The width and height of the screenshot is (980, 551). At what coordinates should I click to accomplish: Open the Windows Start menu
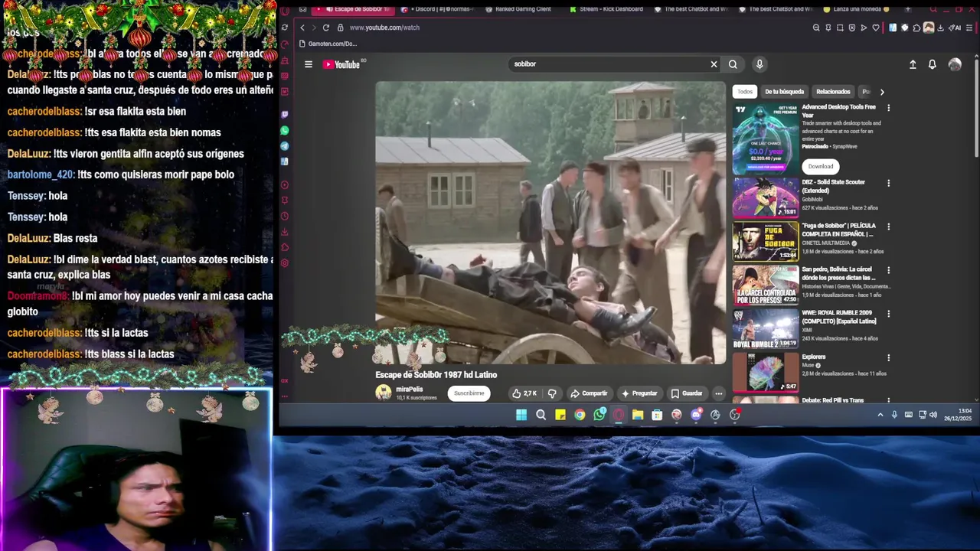tap(521, 415)
